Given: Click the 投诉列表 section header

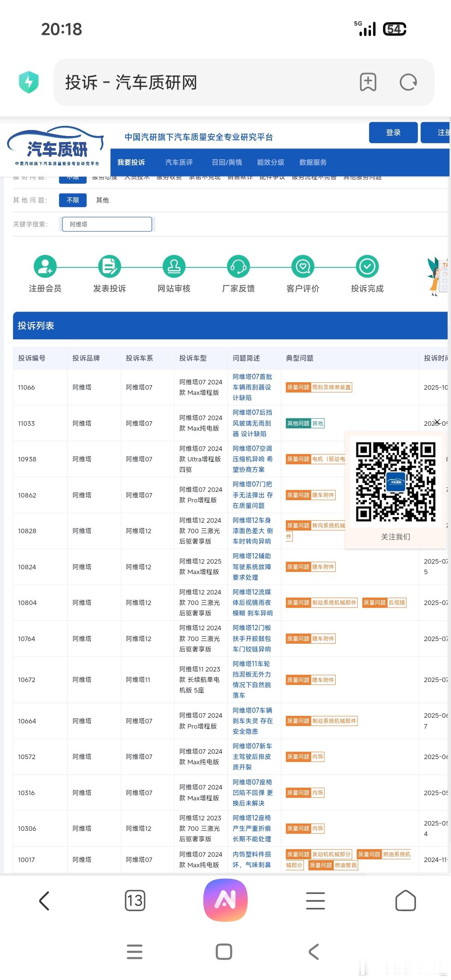Looking at the screenshot, I should 230,326.
